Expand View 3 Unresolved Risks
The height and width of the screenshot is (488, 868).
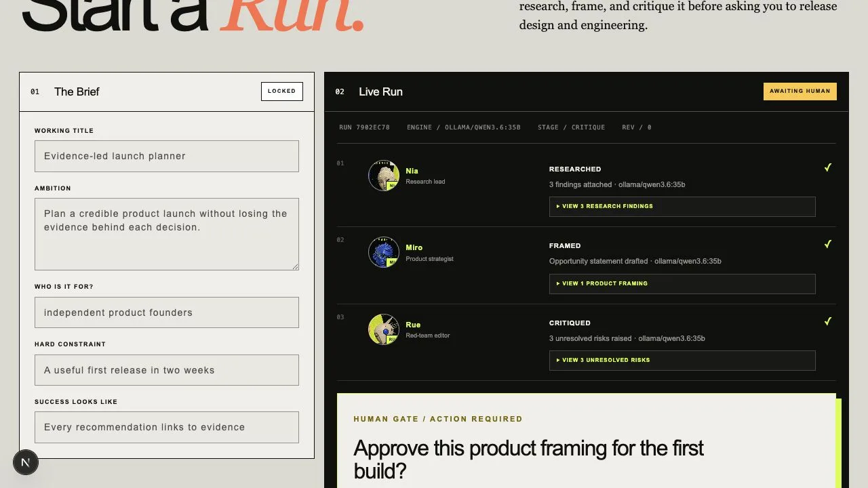pyautogui.click(x=682, y=361)
